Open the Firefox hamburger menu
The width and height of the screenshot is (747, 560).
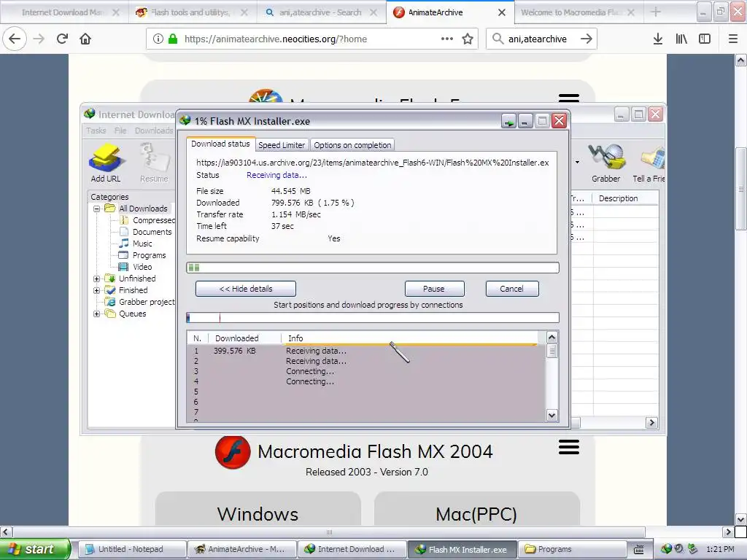[x=733, y=39]
